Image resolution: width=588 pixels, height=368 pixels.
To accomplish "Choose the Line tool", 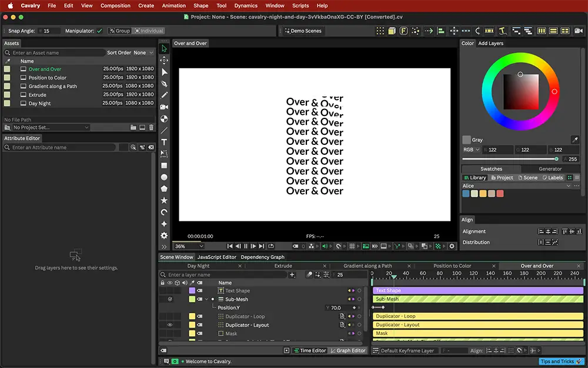I will pyautogui.click(x=164, y=131).
